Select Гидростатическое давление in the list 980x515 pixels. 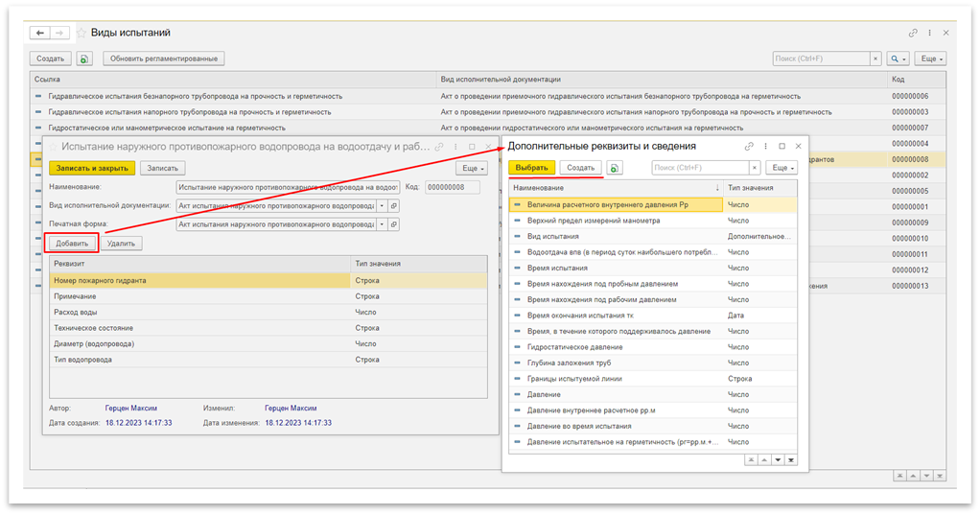click(x=614, y=347)
